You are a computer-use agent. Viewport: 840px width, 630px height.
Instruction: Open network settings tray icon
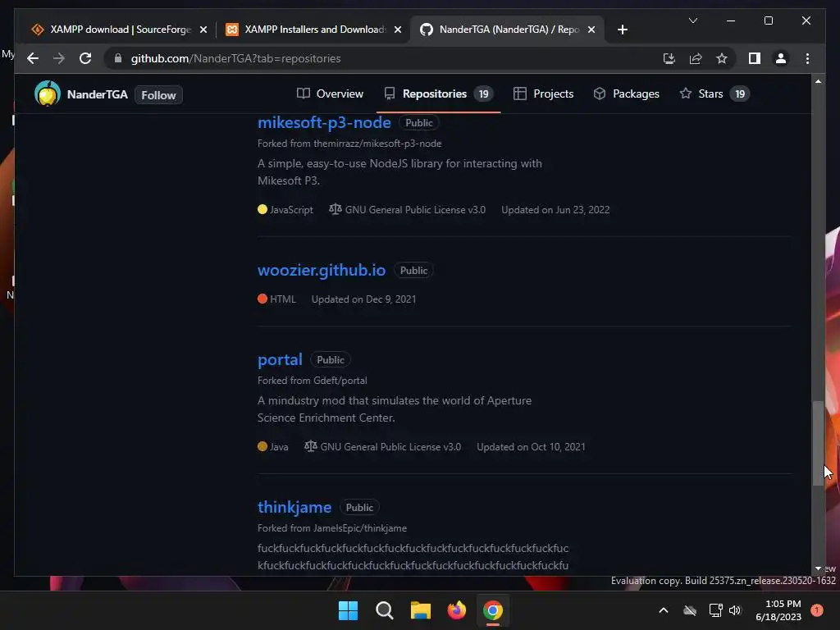point(715,610)
